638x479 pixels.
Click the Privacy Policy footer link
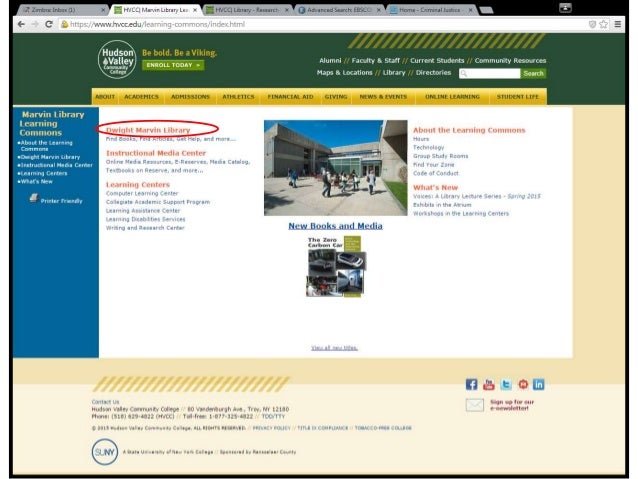pyautogui.click(x=272, y=428)
